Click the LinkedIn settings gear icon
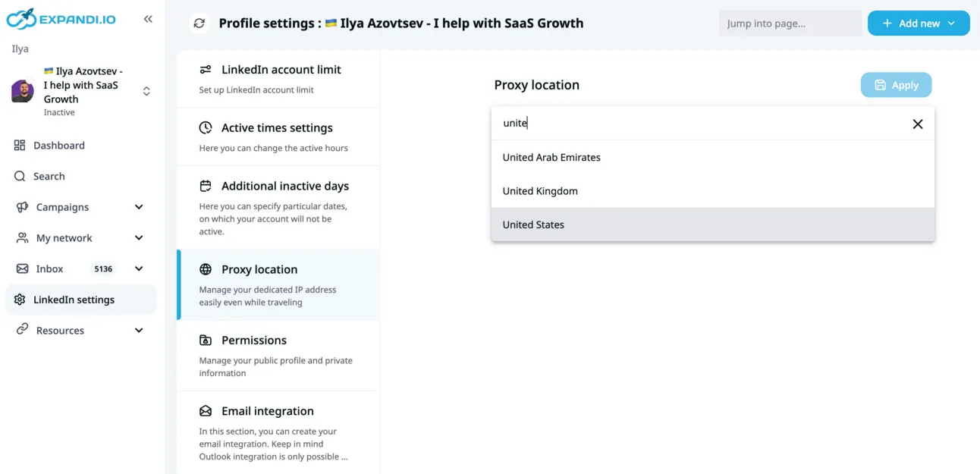Image resolution: width=980 pixels, height=474 pixels. pos(20,300)
